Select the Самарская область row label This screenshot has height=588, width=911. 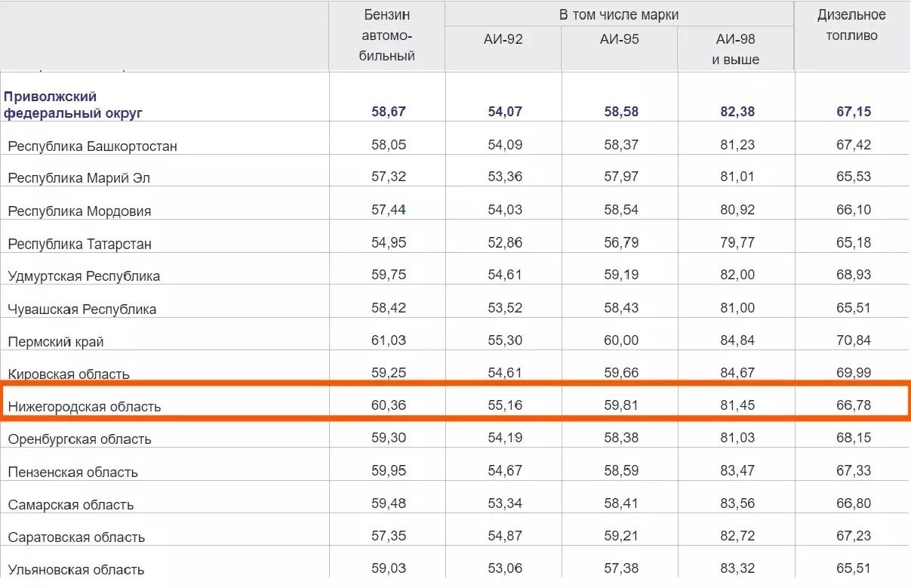[x=70, y=504]
